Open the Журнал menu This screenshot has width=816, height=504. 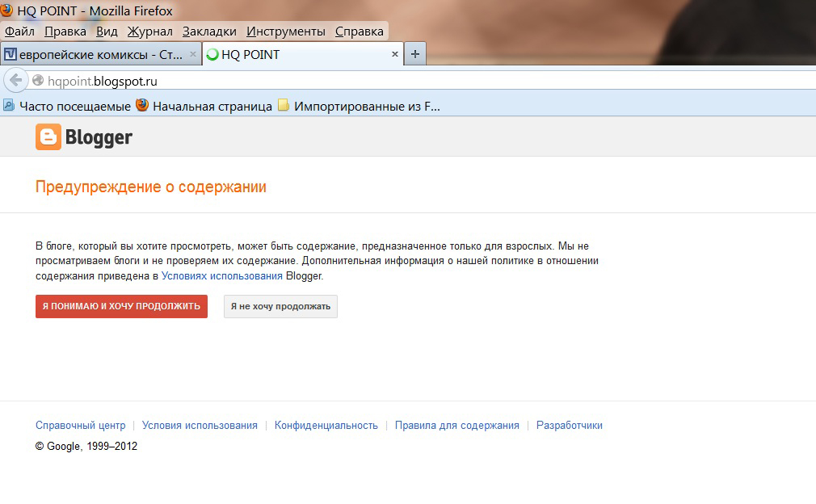pos(150,31)
